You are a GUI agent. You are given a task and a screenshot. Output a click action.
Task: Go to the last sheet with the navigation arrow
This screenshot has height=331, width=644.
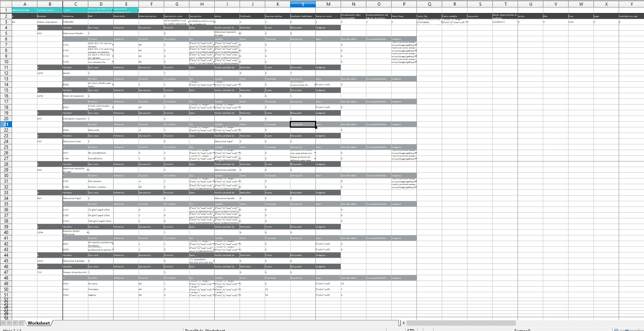click(x=21, y=323)
